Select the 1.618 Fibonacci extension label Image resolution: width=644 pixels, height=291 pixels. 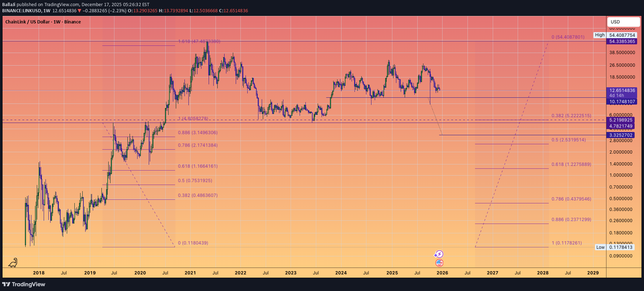pyautogui.click(x=199, y=41)
